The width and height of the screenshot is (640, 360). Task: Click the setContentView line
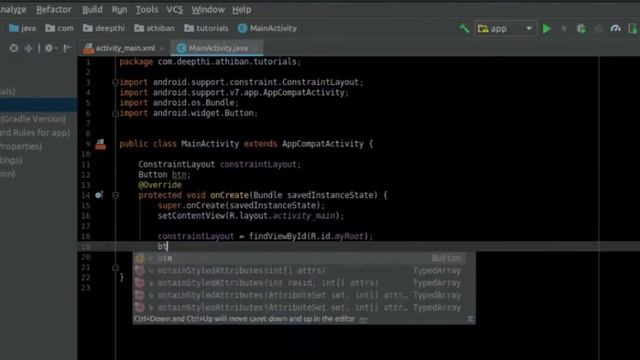(x=251, y=216)
